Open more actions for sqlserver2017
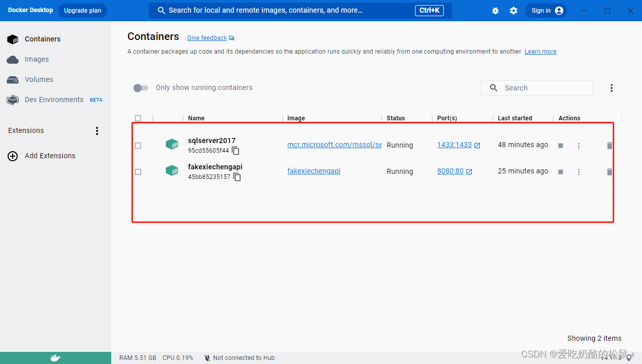 (579, 146)
